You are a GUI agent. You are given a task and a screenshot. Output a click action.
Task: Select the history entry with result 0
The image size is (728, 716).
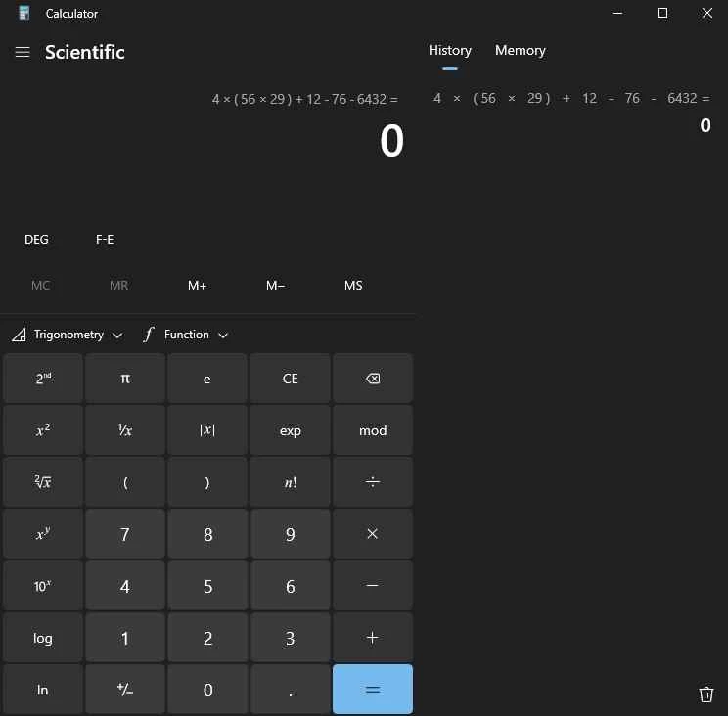pos(571,111)
